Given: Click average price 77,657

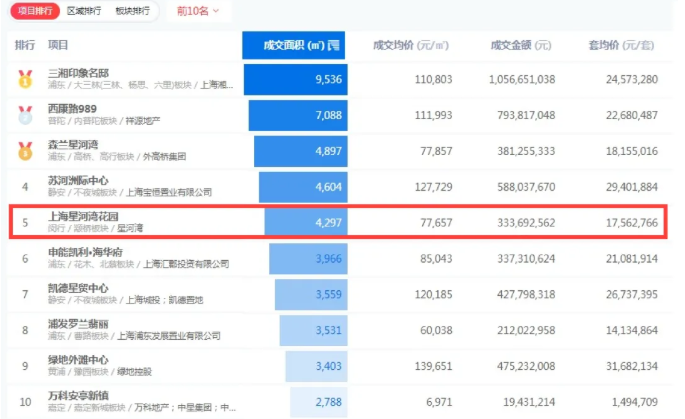Looking at the screenshot, I should click(436, 222).
